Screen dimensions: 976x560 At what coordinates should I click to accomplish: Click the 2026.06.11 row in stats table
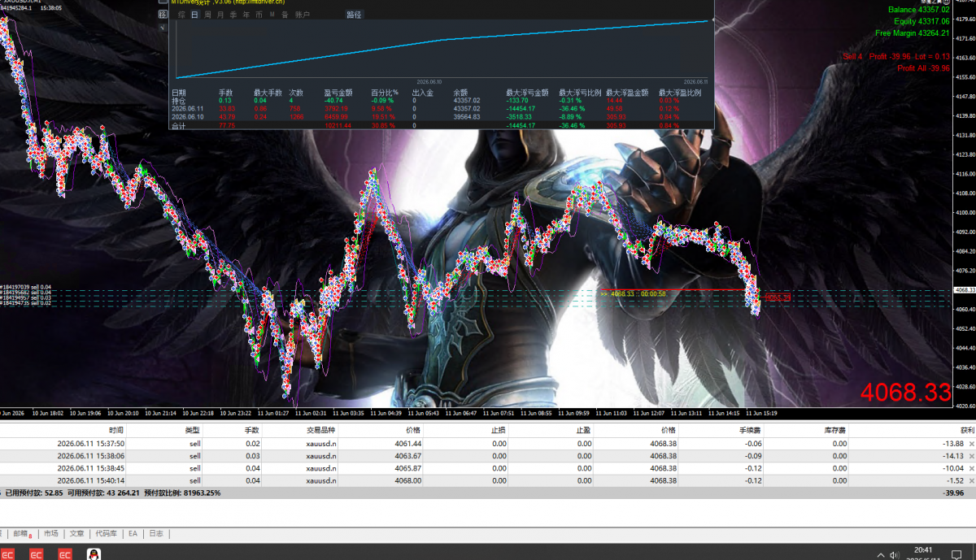[x=441, y=108]
